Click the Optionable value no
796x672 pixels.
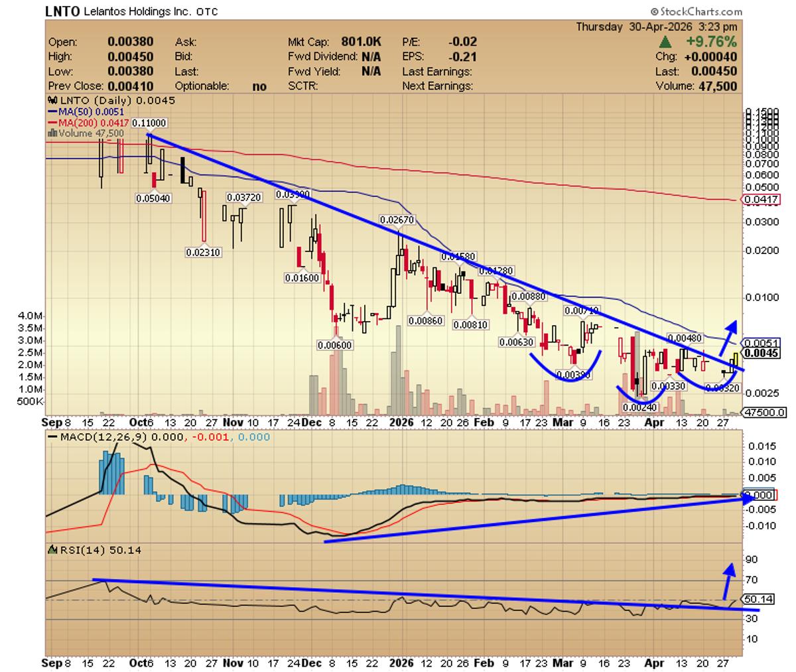(259, 86)
